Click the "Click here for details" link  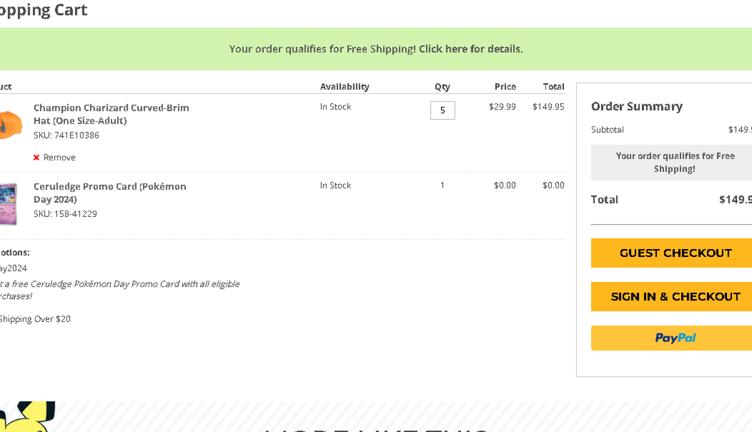click(x=470, y=49)
